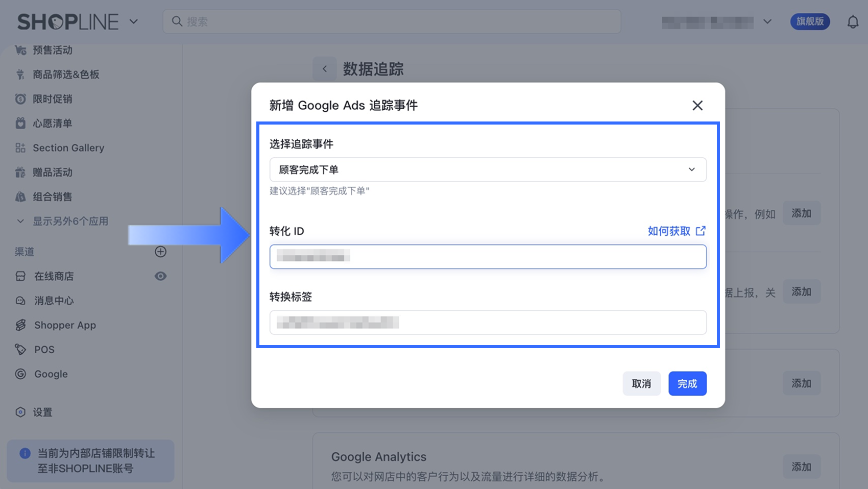The image size is (868, 489).
Task: Click the info icon in the bottom notice
Action: (x=25, y=453)
